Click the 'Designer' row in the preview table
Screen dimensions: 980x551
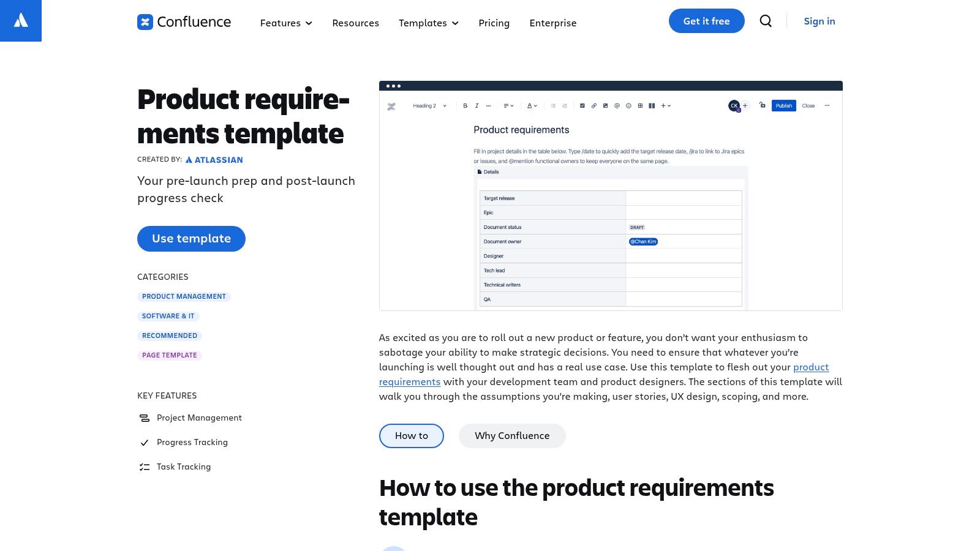(x=611, y=256)
